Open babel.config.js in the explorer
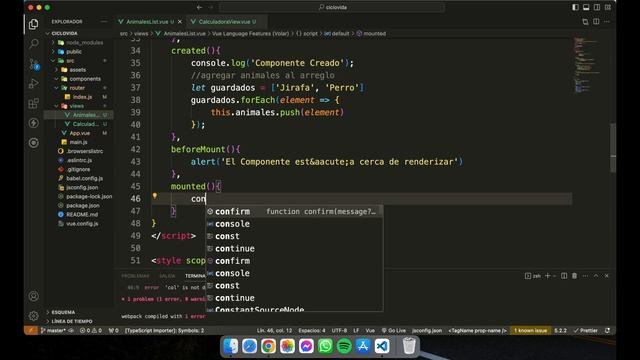The image size is (640, 360). (84, 178)
